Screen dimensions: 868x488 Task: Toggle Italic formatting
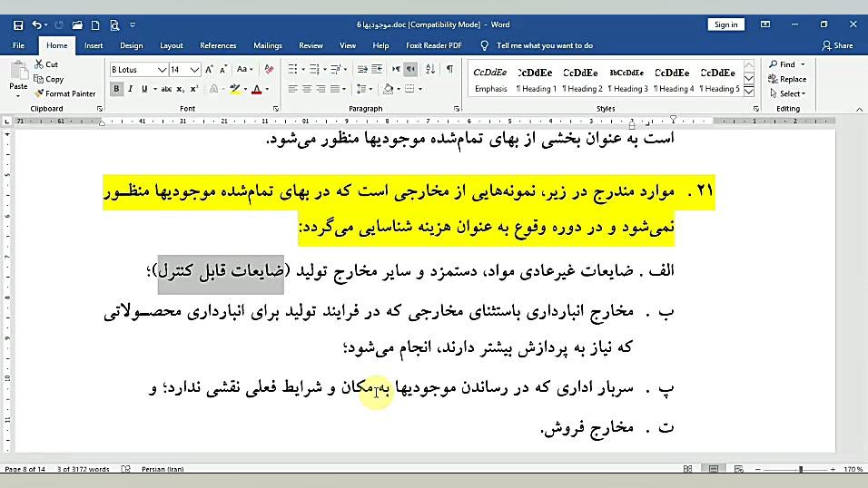tap(130, 89)
